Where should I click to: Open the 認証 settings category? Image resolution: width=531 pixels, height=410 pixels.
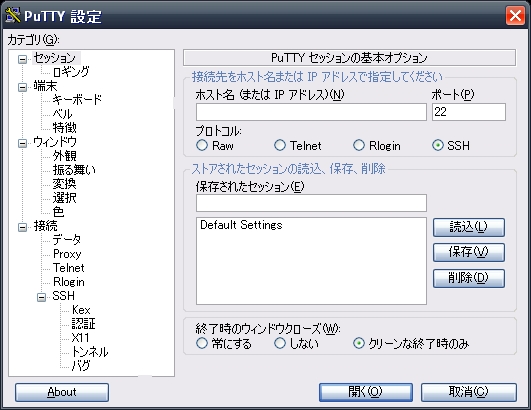tap(84, 324)
